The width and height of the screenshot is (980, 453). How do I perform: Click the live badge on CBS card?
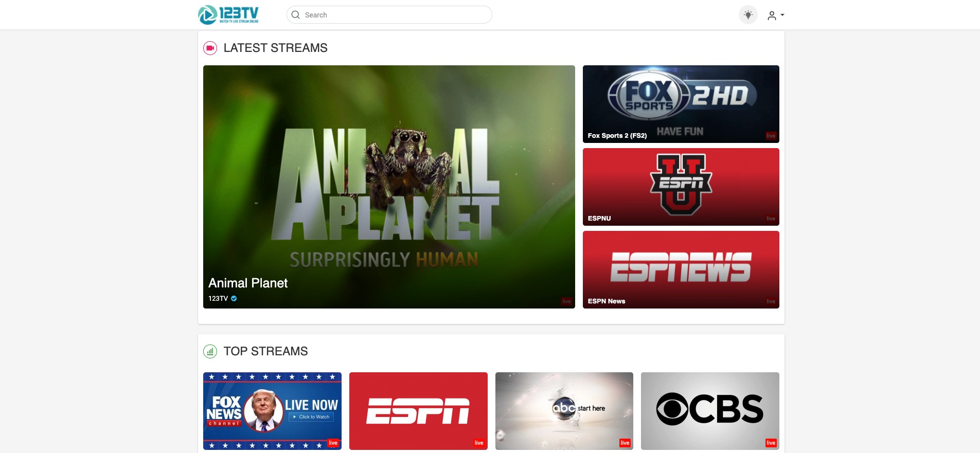pos(771,443)
